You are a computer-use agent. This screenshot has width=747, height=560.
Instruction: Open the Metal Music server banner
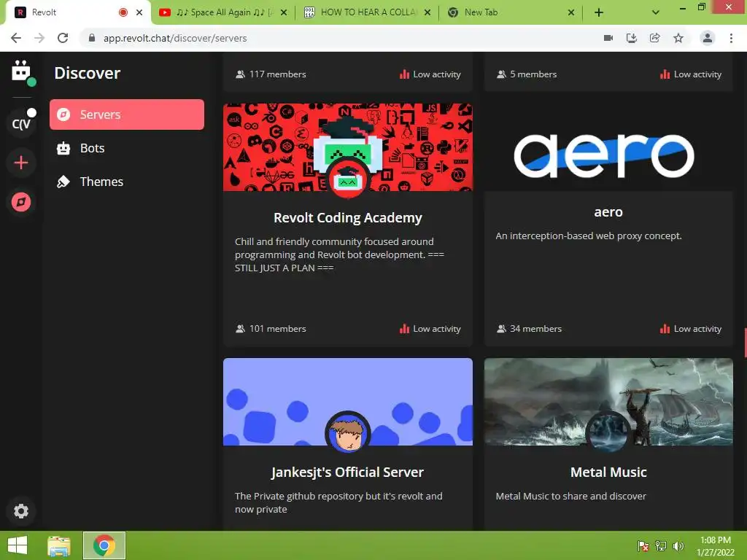tap(608, 402)
